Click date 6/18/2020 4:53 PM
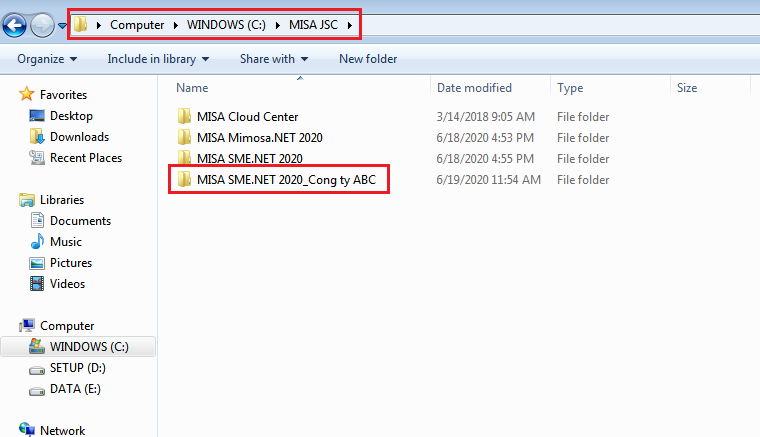The height and width of the screenshot is (437, 760). tap(485, 138)
